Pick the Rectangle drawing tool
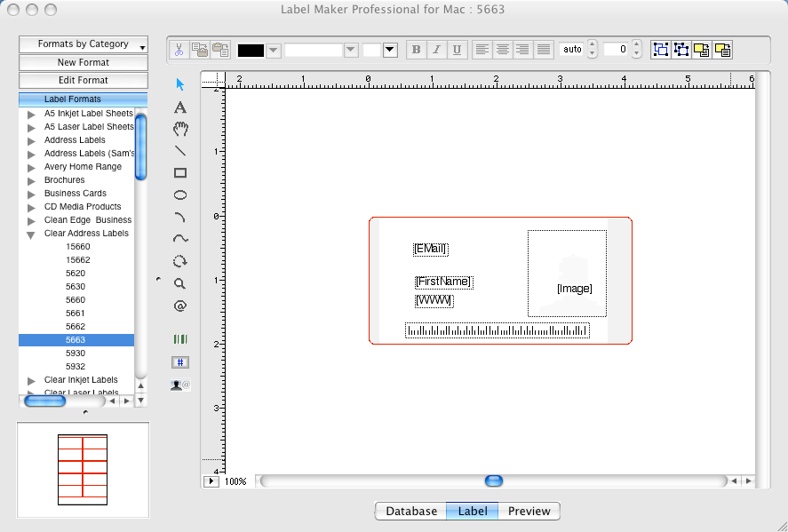Viewport: 788px width, 532px height. [x=179, y=172]
